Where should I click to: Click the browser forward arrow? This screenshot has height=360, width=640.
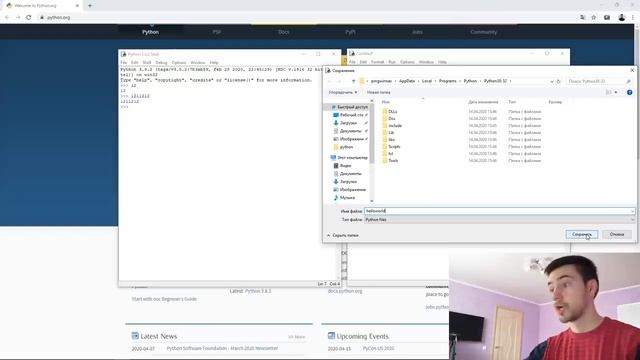click(x=18, y=18)
